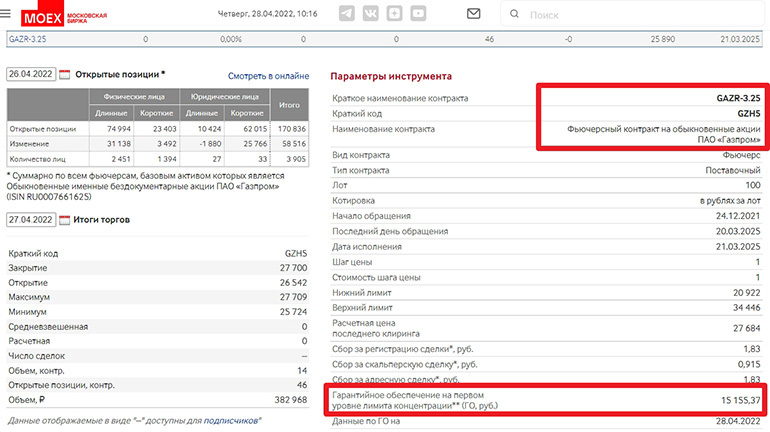The width and height of the screenshot is (770, 432).
Task: Open the Telegram social icon
Action: tap(347, 13)
